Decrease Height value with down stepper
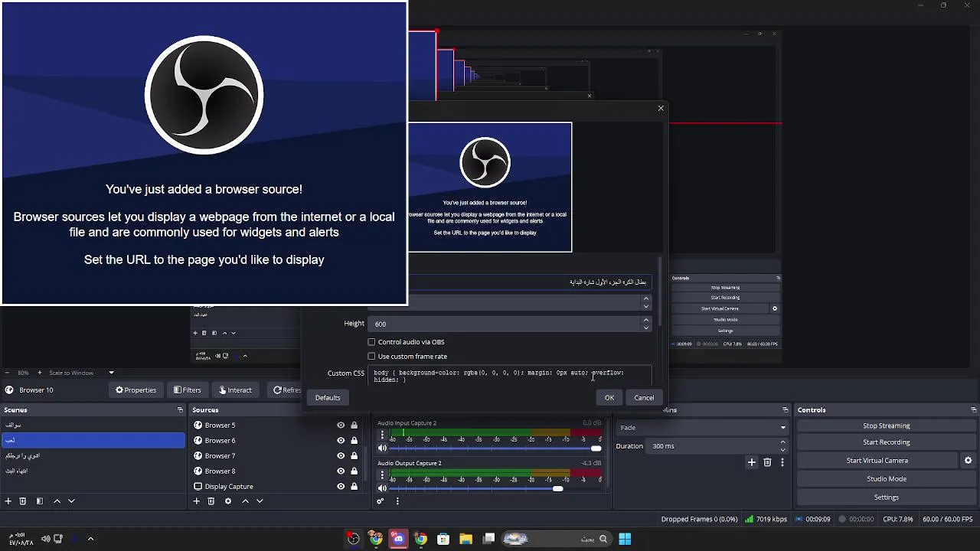The height and width of the screenshot is (551, 980). pyautogui.click(x=646, y=328)
